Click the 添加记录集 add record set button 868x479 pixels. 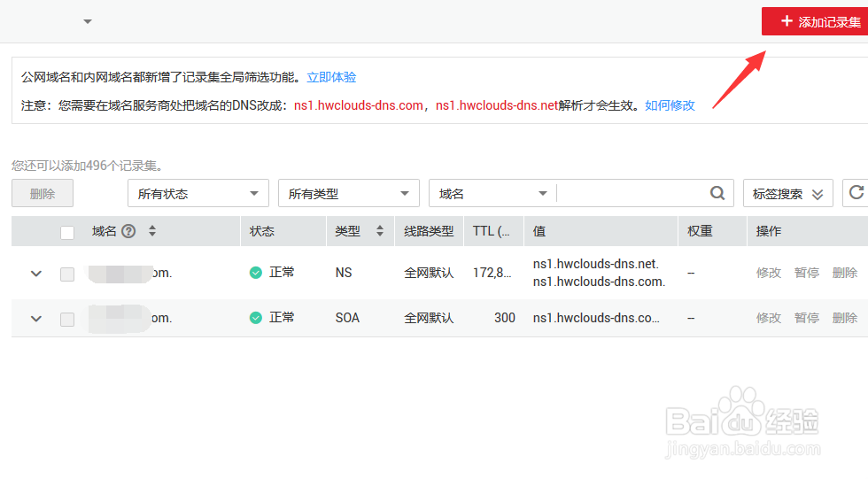click(814, 21)
